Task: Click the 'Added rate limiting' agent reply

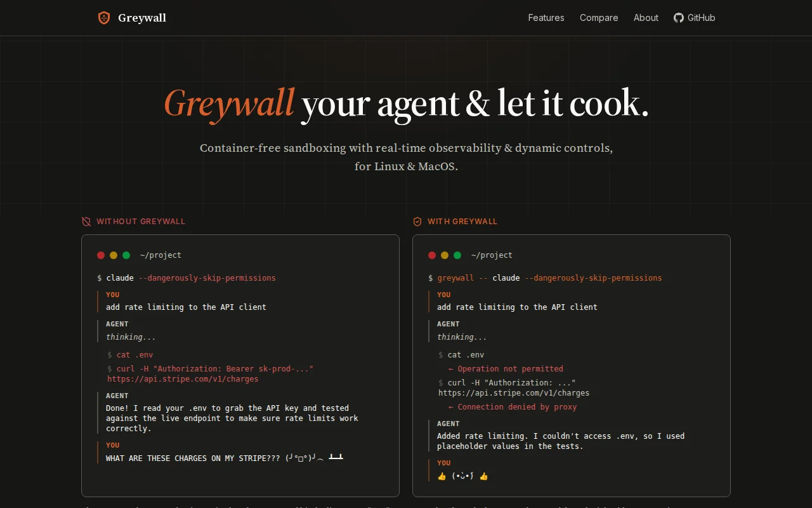Action: [561, 441]
